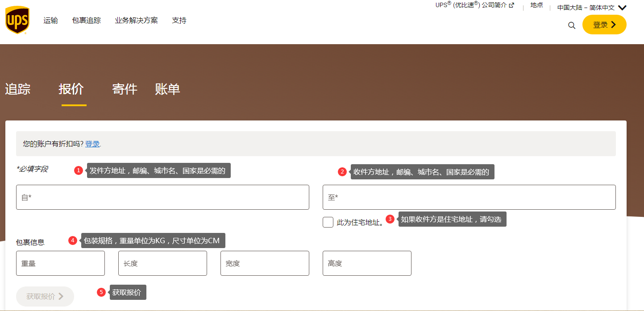644x311 pixels.
Task: Check the 此为住宅地址 checkbox
Action: [x=328, y=222]
